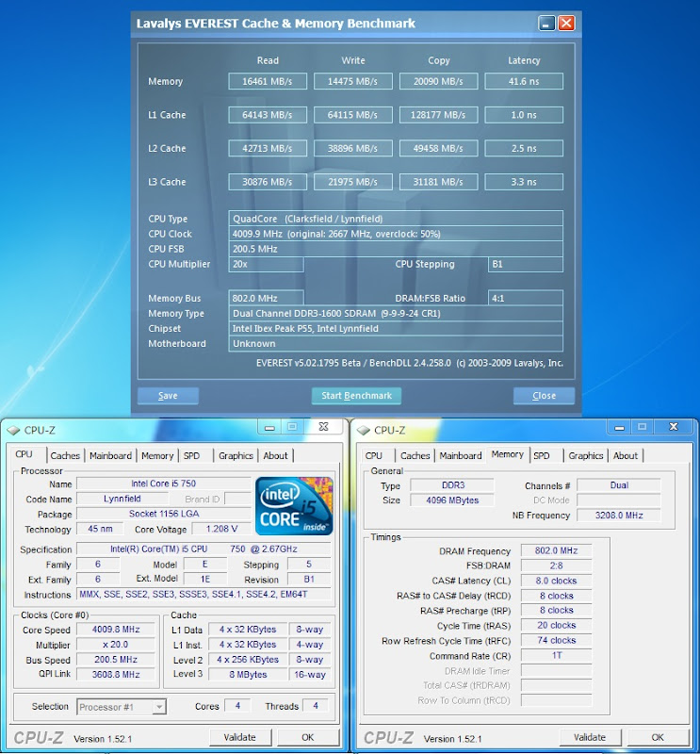Select CPU tab in left CPU-Z
The width and height of the screenshot is (700, 754).
pyautogui.click(x=24, y=454)
